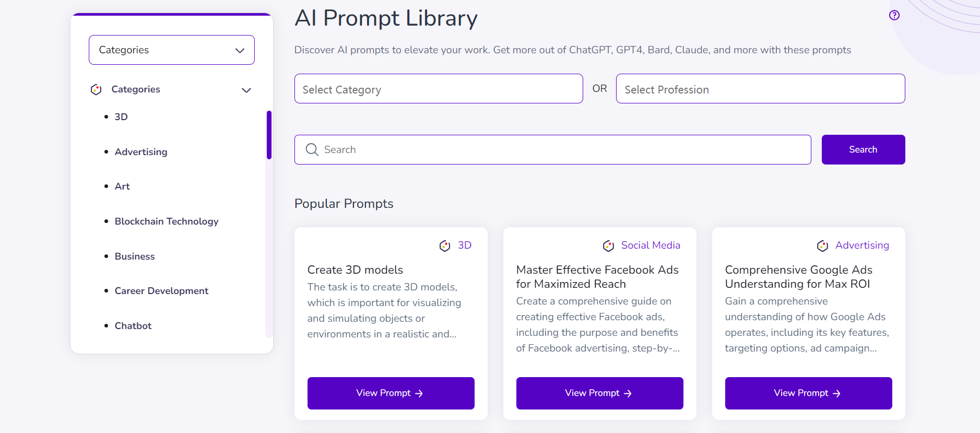Open the Select Profession dropdown

tap(760, 89)
